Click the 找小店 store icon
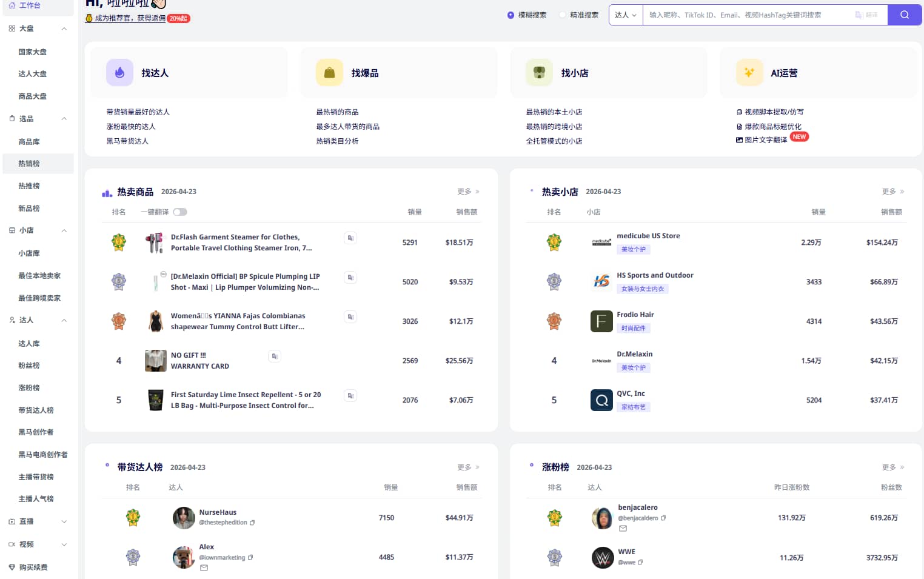Screen dimensions: 924x579 (539, 73)
